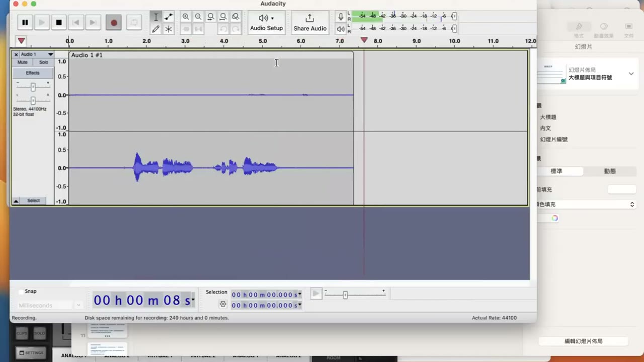Fit selection to width zoom icon

pos(211,17)
